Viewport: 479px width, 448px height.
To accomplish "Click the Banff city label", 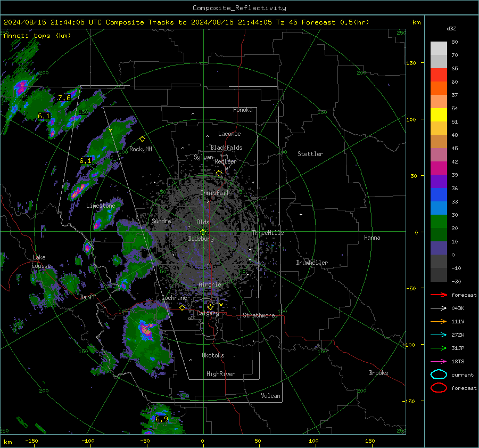I will (x=88, y=297).
